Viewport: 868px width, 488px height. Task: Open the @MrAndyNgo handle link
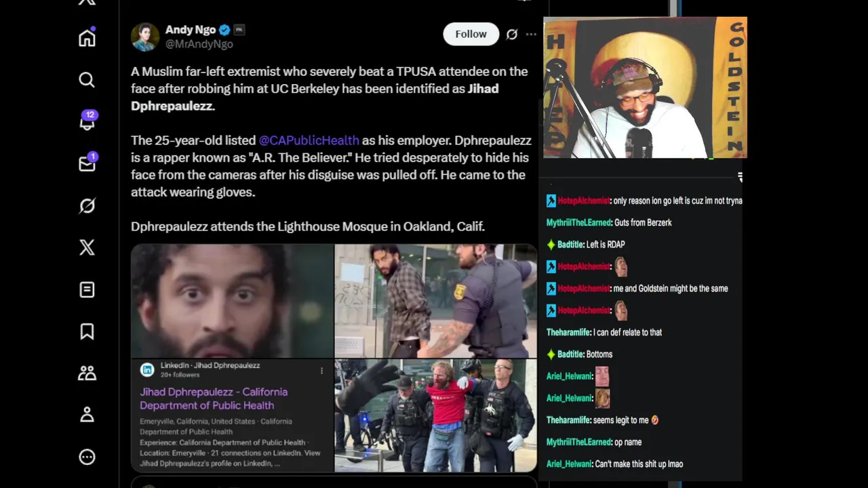pyautogui.click(x=199, y=44)
